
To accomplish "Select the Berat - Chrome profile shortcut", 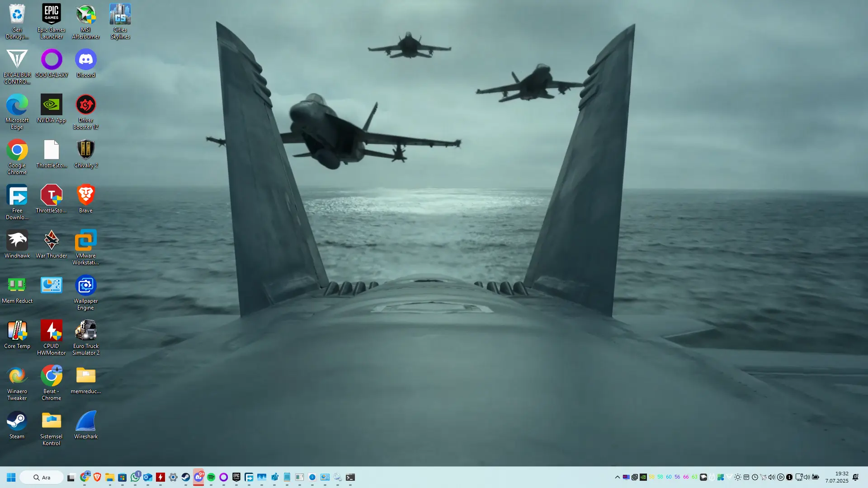I will click(x=52, y=383).
